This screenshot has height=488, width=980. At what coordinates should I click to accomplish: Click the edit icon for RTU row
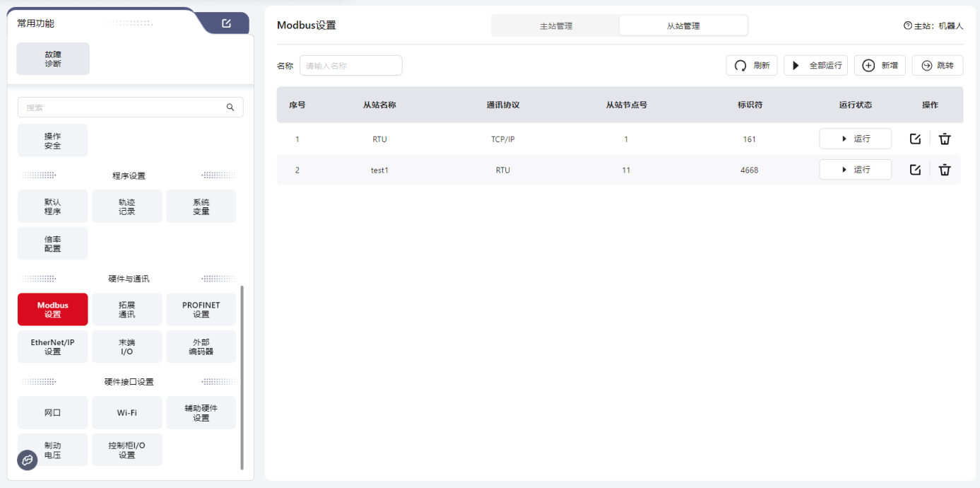915,139
